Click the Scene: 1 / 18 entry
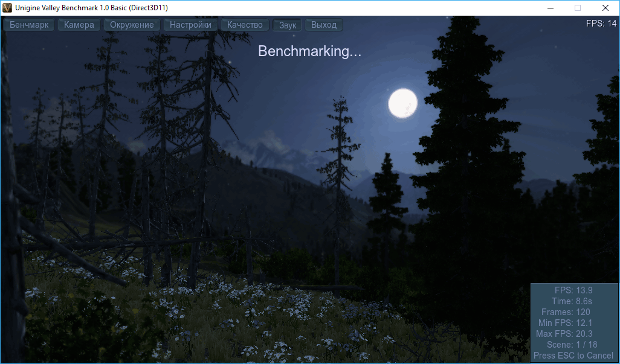The width and height of the screenshot is (620, 364). [x=572, y=345]
